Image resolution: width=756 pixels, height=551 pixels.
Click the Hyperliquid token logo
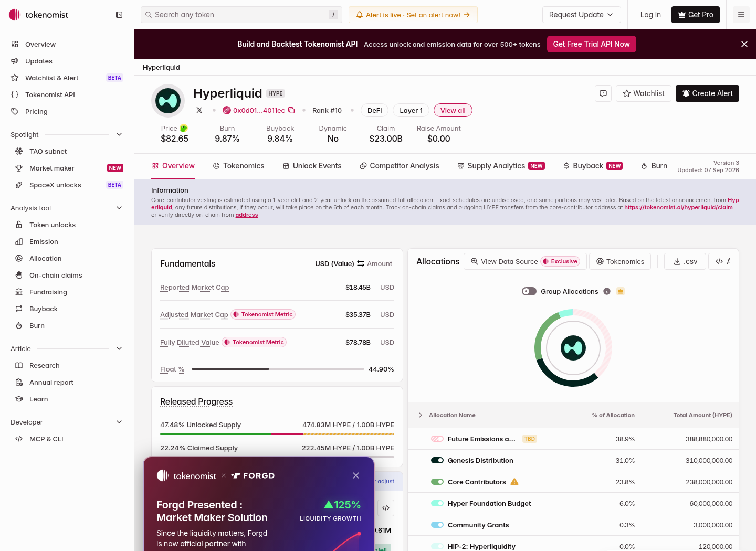[168, 101]
